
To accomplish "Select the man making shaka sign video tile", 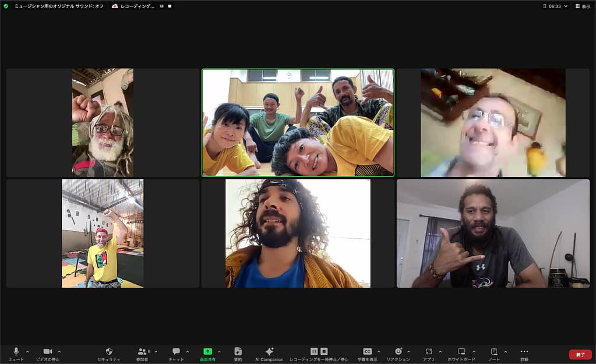I will (493, 234).
